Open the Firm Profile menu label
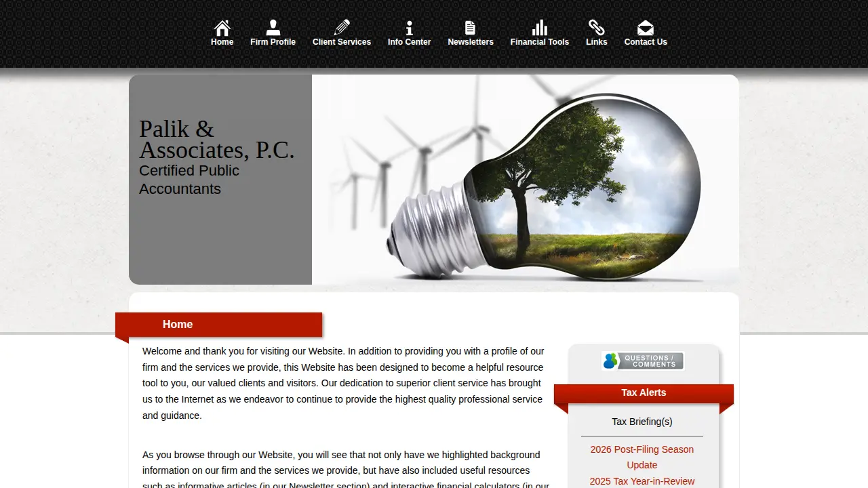This screenshot has width=868, height=488. point(273,42)
